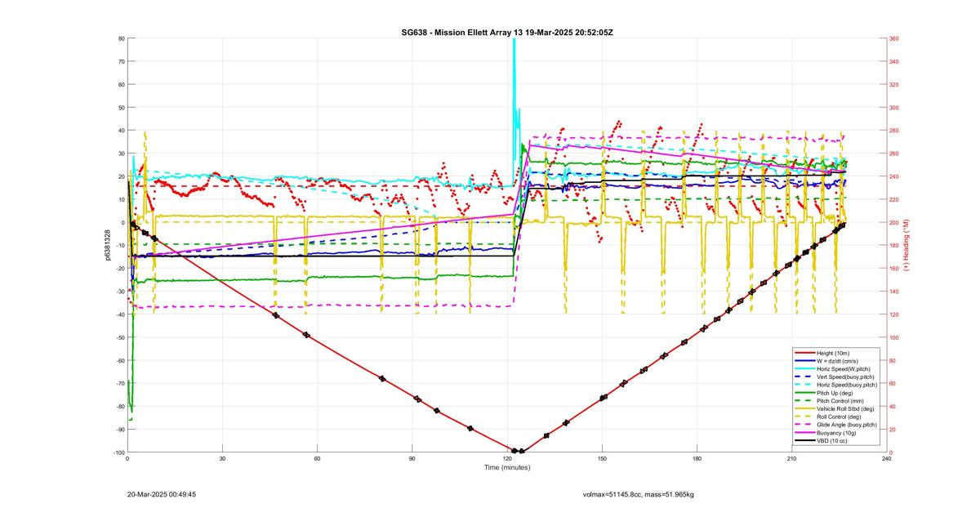Click the 'Time (minutes)' x-axis label
Image resolution: width=980 pixels, height=508 pixels.
tap(506, 467)
